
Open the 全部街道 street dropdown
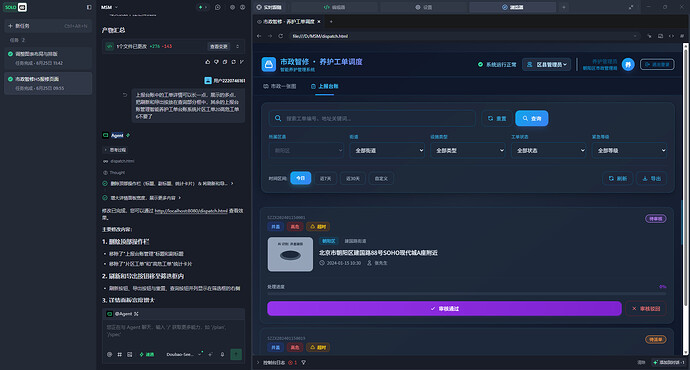(x=388, y=150)
